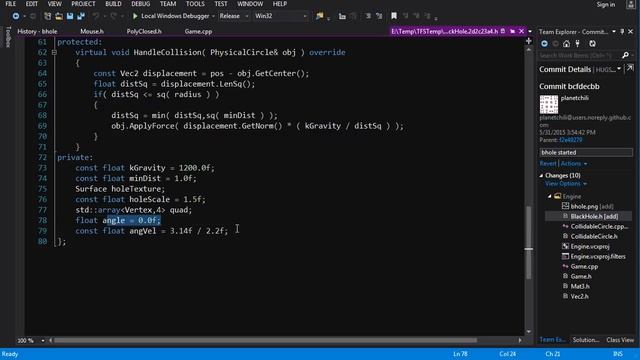Close the BlackHole preview tab
Image resolution: width=640 pixels, height=360 pixels.
[521, 31]
